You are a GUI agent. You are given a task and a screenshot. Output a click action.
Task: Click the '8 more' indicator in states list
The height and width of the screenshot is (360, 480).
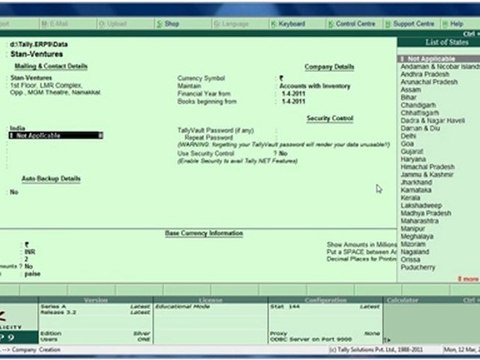click(468, 279)
